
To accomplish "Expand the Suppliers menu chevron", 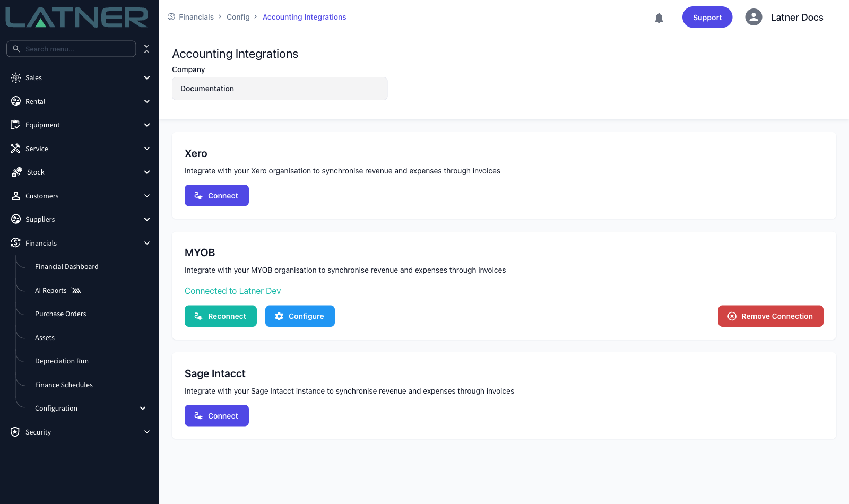I will click(x=147, y=219).
